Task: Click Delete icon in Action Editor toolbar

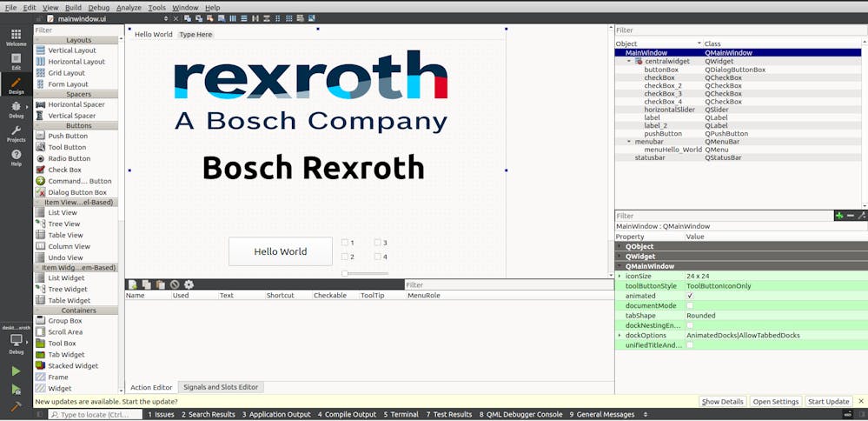Action: click(x=175, y=284)
